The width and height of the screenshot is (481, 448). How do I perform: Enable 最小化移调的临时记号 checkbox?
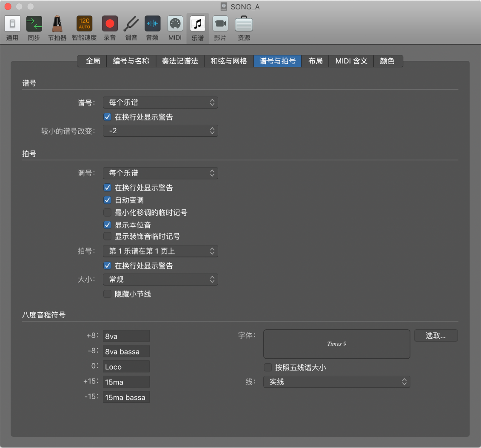pos(107,212)
